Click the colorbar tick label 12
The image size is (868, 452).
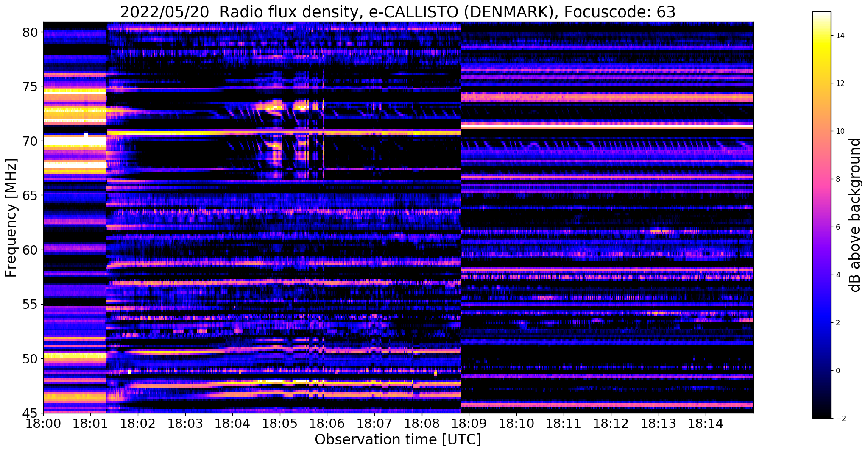(x=840, y=83)
